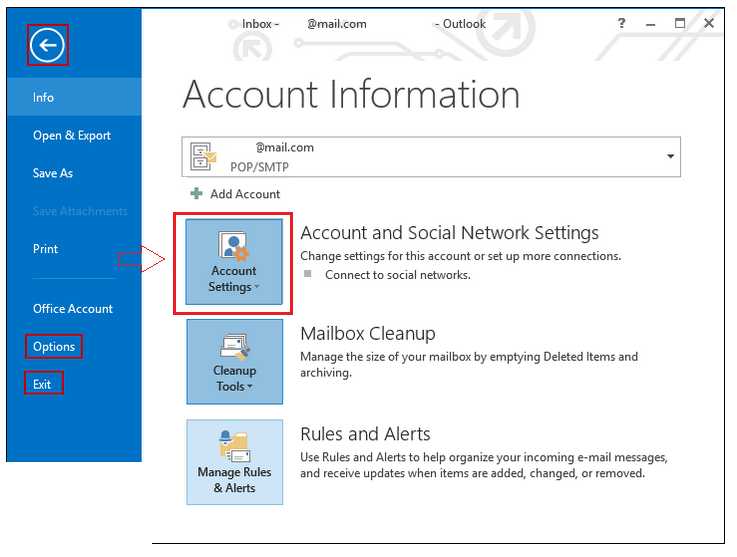
Task: Open the Info tab
Action: click(x=74, y=97)
